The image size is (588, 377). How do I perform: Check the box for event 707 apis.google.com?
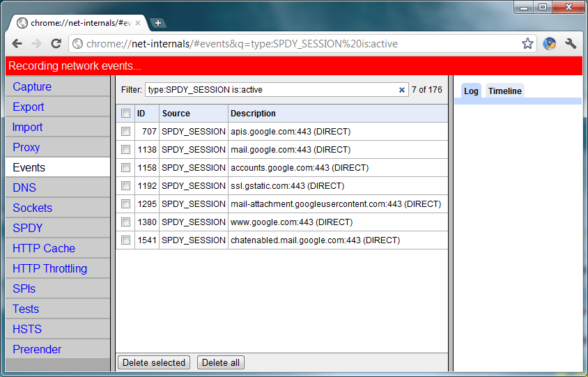pos(125,131)
